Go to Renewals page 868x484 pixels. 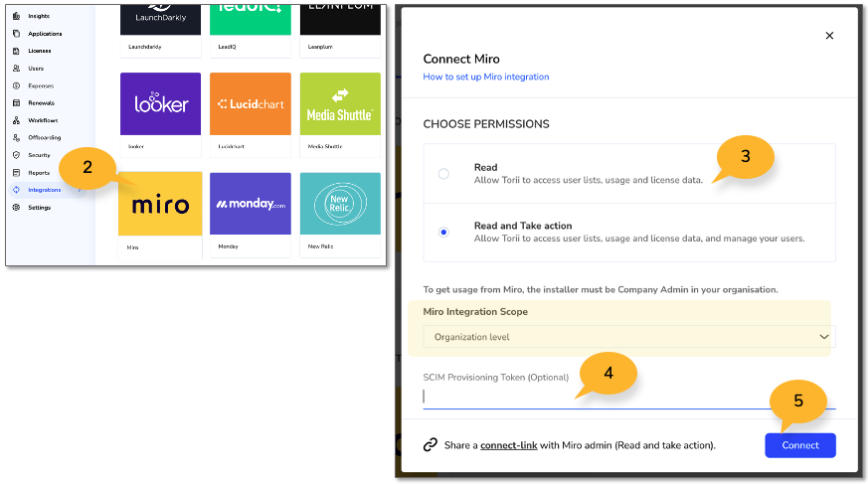pyautogui.click(x=42, y=103)
